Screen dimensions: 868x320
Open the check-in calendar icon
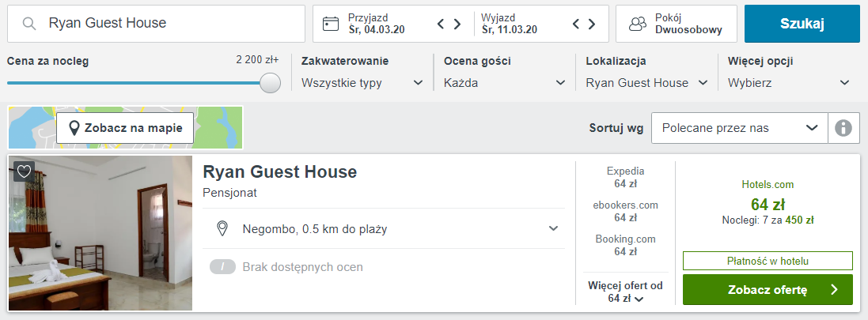[x=331, y=24]
